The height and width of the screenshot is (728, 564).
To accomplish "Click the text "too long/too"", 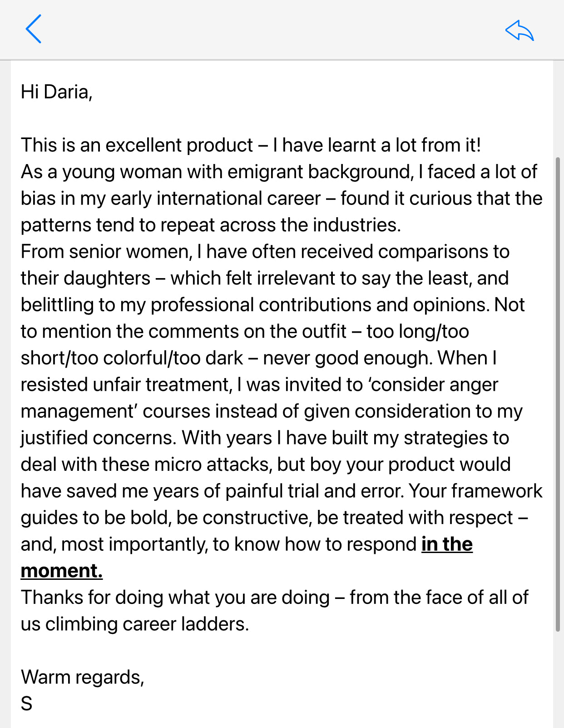I will (x=418, y=332).
